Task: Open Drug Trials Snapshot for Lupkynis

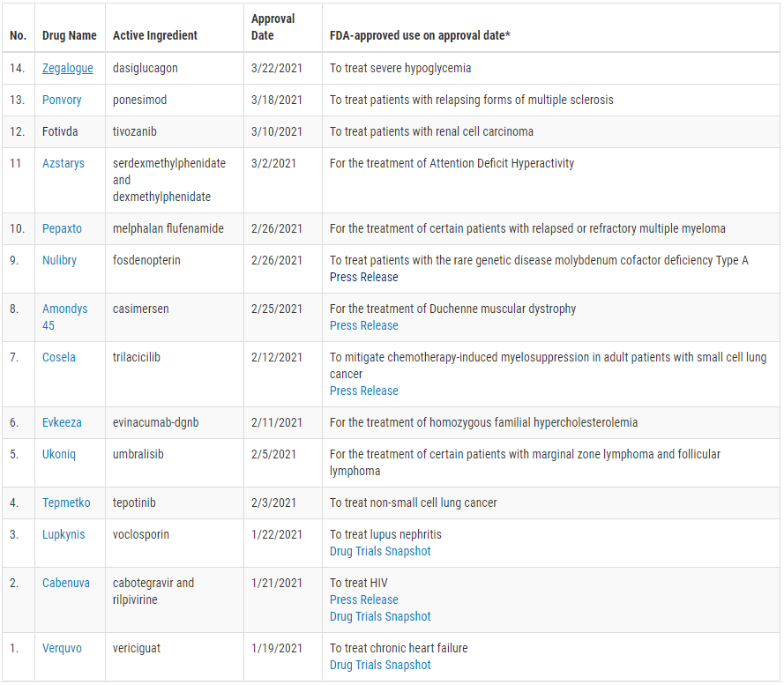Action: (x=380, y=551)
